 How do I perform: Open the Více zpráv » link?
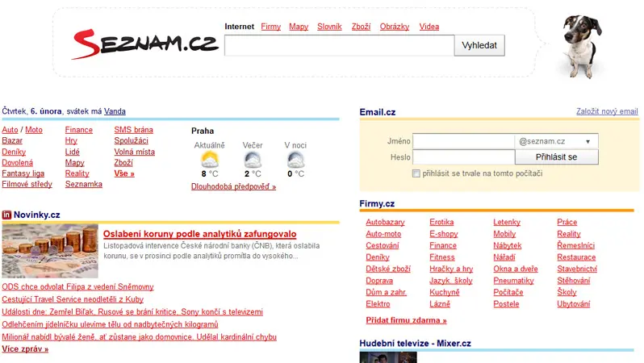(25, 349)
